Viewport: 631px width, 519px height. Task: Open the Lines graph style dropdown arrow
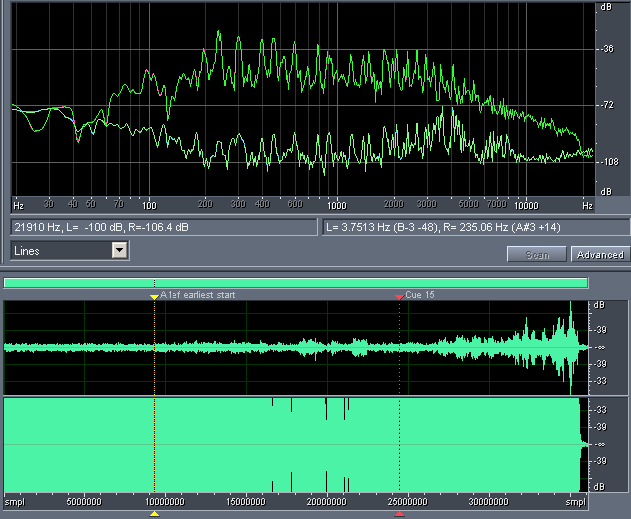(x=120, y=250)
